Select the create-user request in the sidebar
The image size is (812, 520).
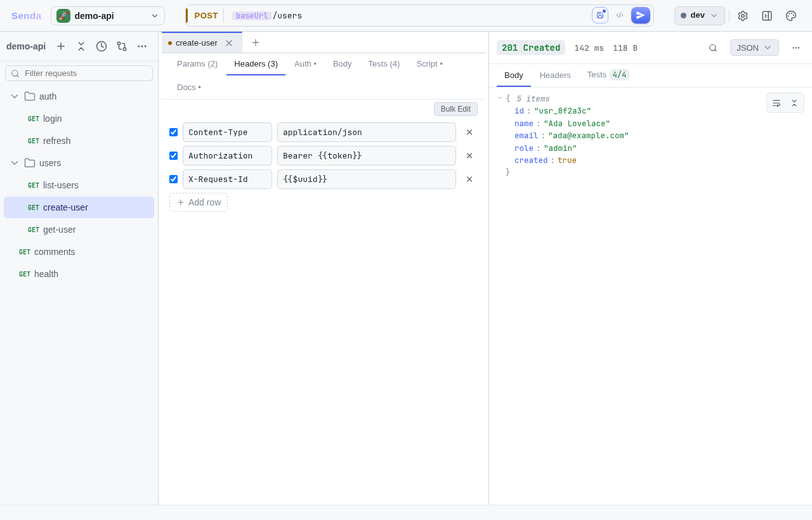(79, 207)
